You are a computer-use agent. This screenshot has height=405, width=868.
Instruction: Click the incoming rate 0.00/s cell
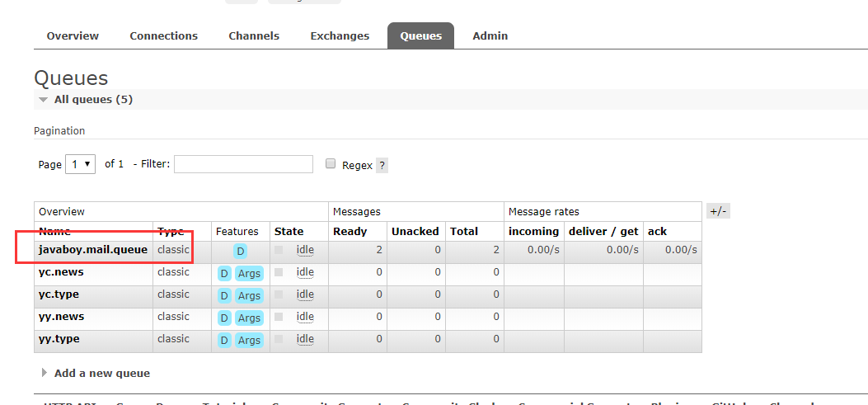(543, 250)
